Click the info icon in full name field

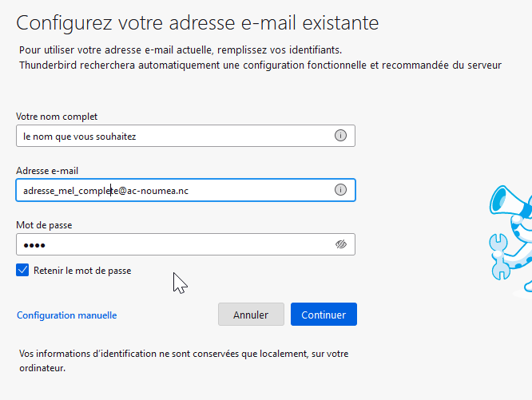(340, 136)
